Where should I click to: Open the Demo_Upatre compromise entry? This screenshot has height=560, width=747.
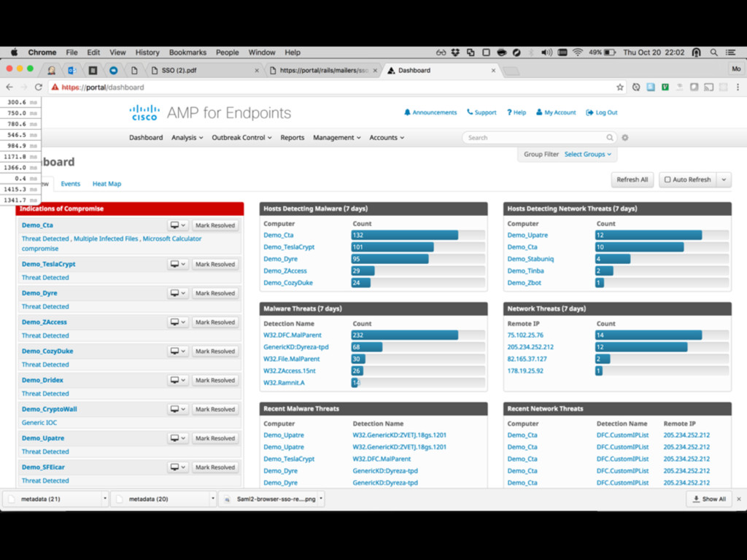click(x=43, y=438)
